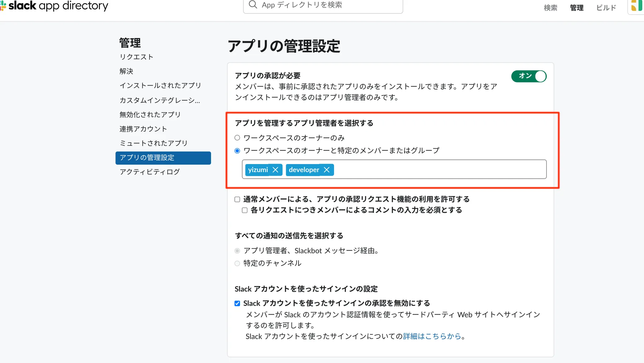This screenshot has height=363, width=644.
Task: Choose 特定のチャンネル notification radio
Action: pos(237,263)
